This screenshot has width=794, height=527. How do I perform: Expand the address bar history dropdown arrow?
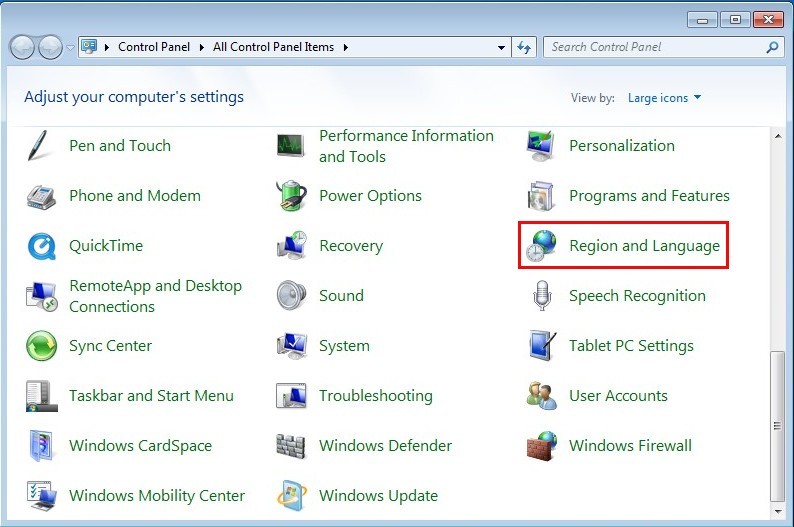point(502,47)
